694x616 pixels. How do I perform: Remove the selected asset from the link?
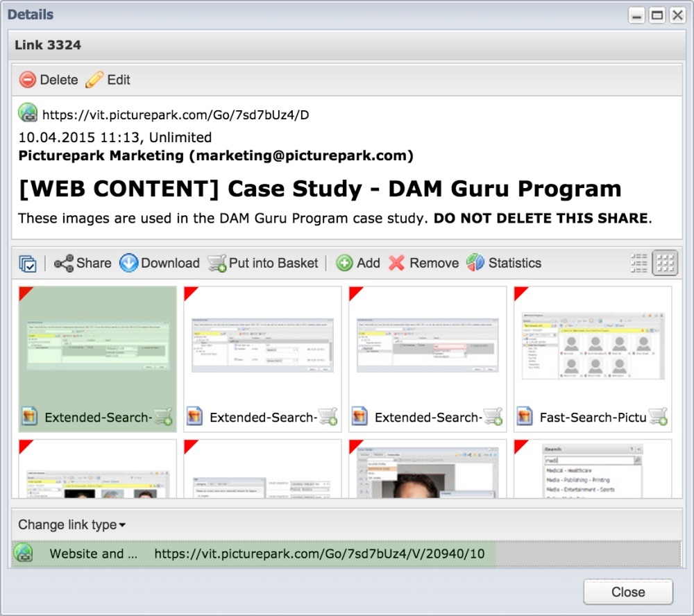423,264
